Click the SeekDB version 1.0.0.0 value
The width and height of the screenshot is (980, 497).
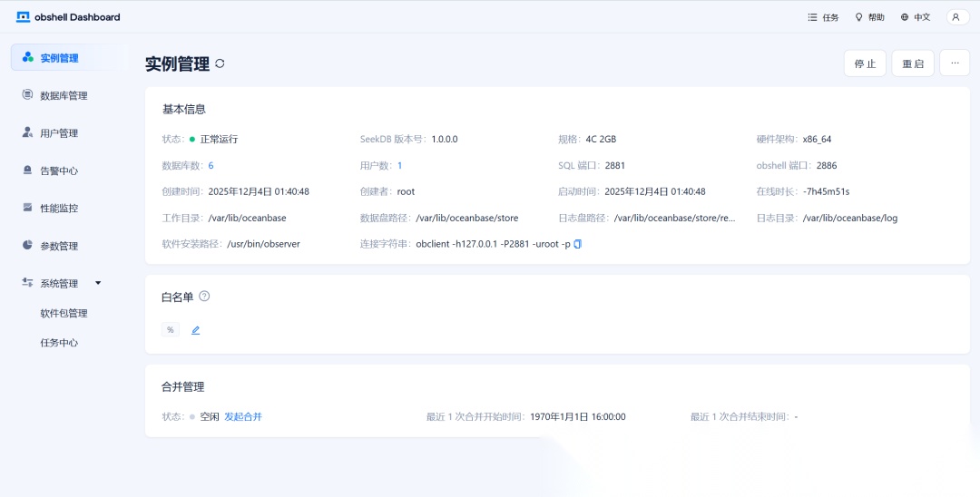(x=445, y=140)
